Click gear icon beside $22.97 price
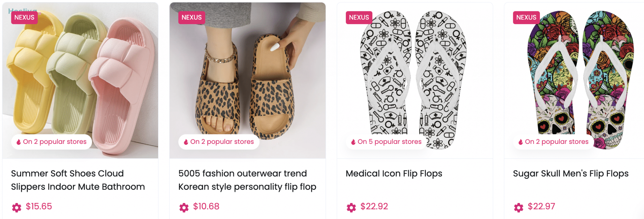This screenshot has height=219, width=644. (x=519, y=207)
